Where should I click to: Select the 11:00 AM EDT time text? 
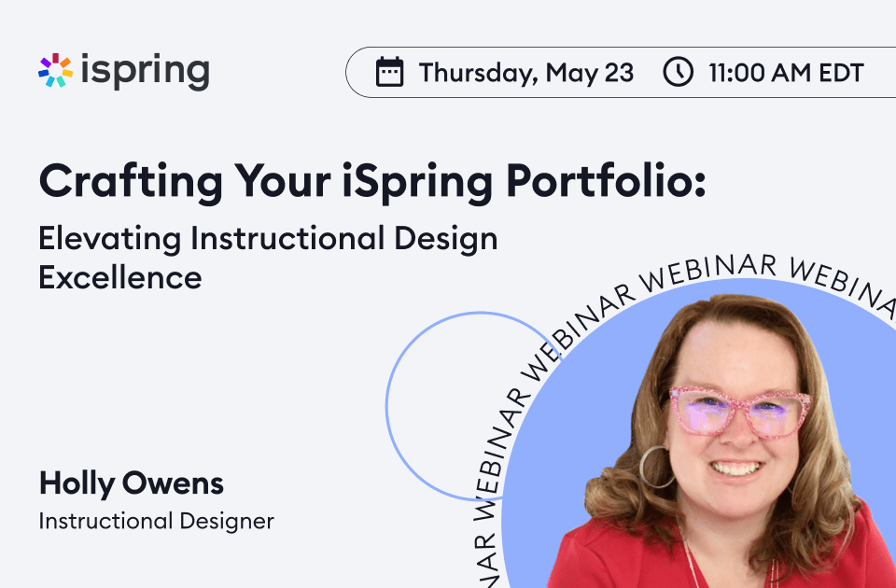click(x=786, y=73)
